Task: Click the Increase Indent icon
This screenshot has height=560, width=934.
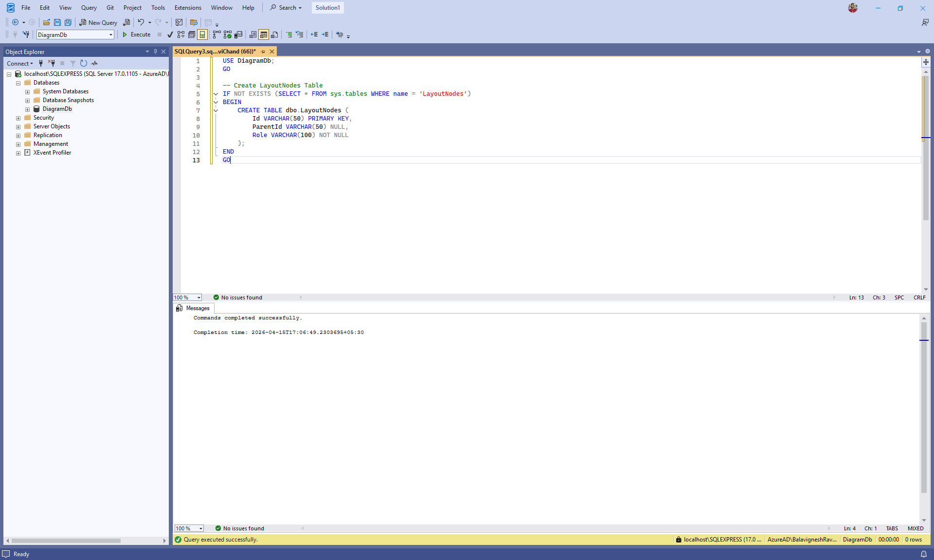Action: [325, 35]
